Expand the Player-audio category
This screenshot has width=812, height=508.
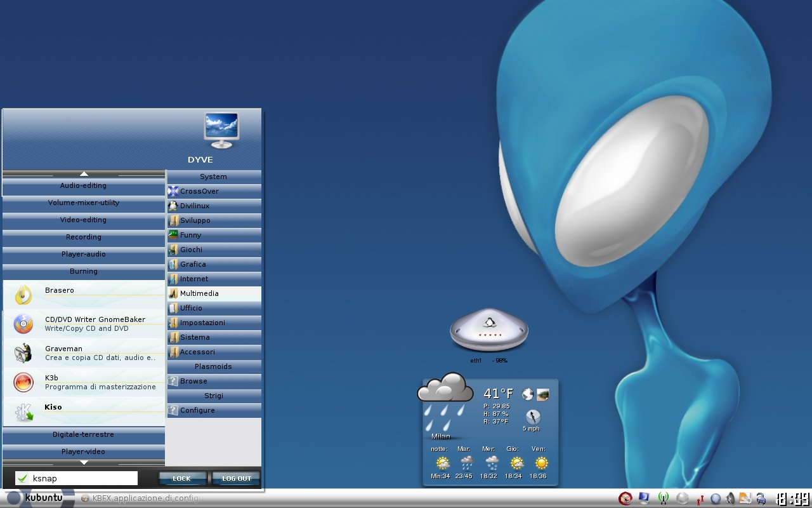point(84,255)
